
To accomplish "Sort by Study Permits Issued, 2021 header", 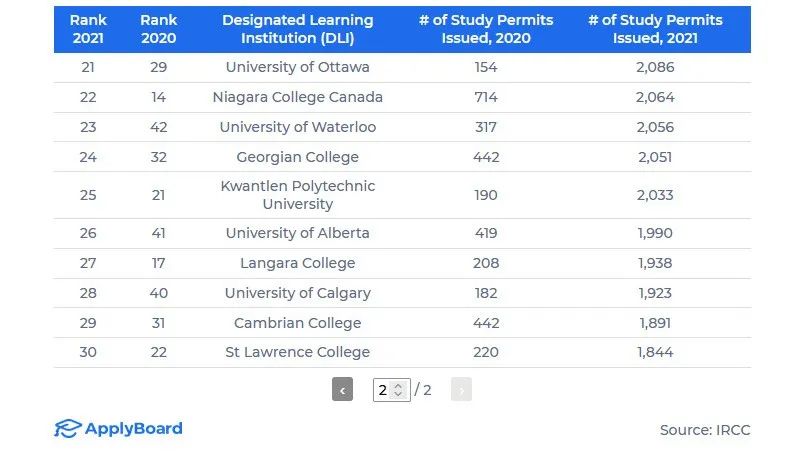I will [655, 29].
